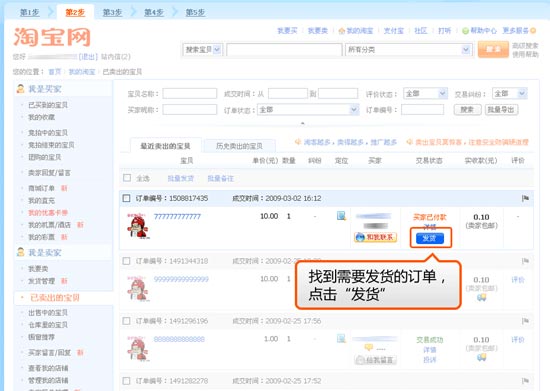Open 已买到的宝贝 in the sidebar

[48, 105]
